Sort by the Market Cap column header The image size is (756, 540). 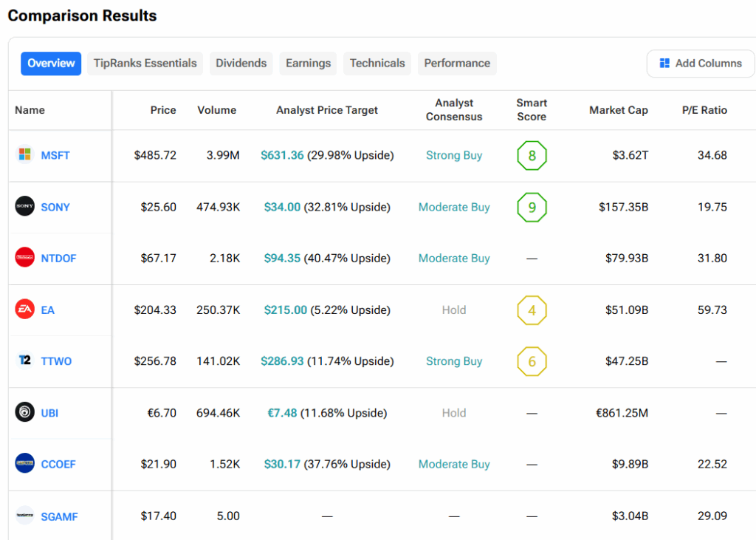click(x=618, y=110)
